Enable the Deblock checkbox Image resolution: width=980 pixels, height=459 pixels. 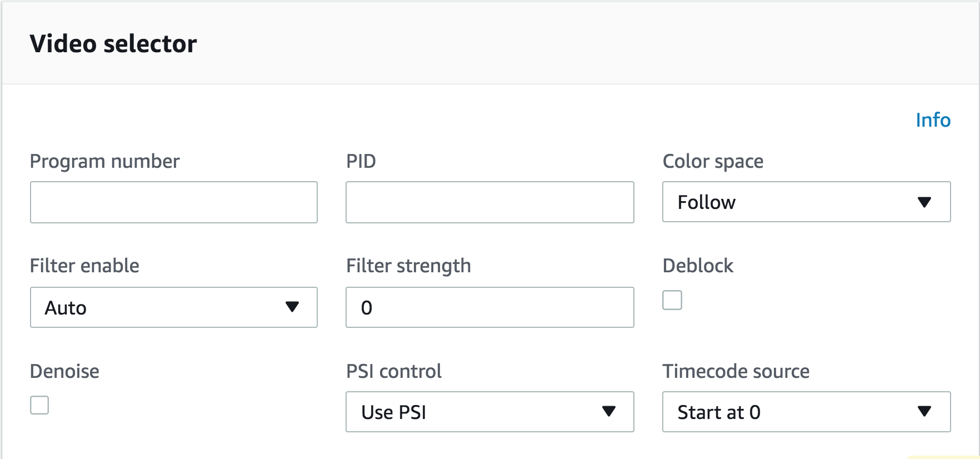pos(672,300)
